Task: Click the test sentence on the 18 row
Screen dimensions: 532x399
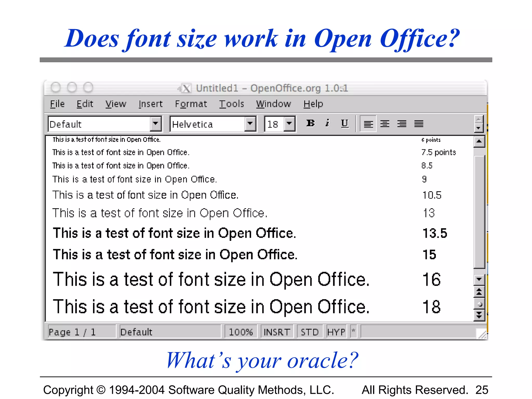Action: tap(211, 307)
